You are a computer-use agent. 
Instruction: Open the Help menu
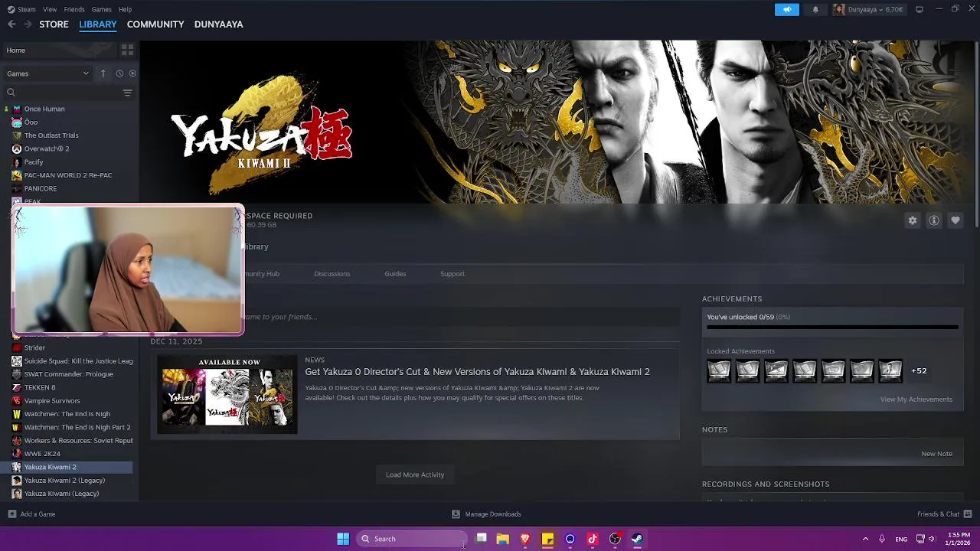[125, 9]
